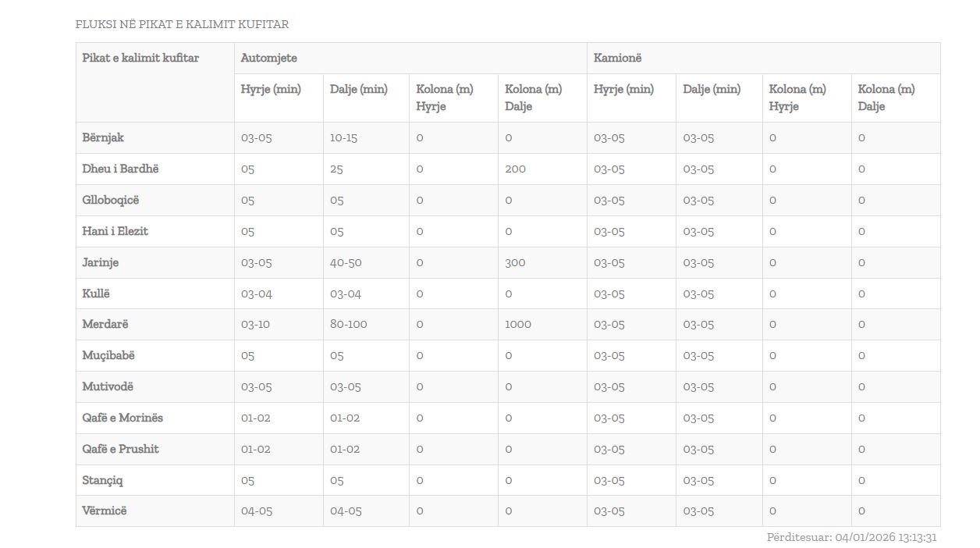Image resolution: width=980 pixels, height=548 pixels.
Task: Click the 25 exit time for Dheu i Bardhë
Action: (x=336, y=169)
